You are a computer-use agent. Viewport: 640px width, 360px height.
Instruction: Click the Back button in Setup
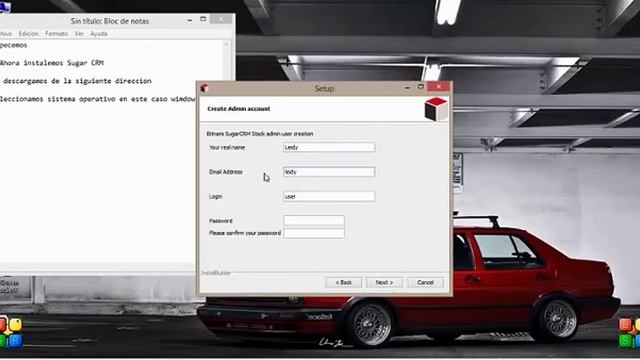pyautogui.click(x=343, y=282)
